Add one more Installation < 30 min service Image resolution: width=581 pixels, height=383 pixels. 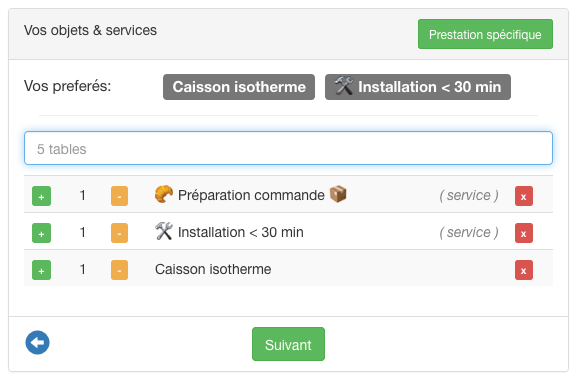[42, 233]
